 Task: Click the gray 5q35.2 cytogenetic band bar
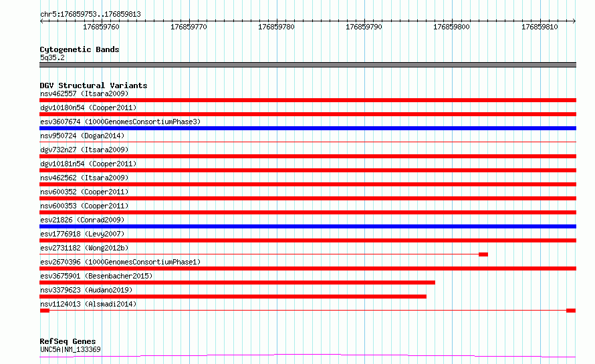click(308, 65)
